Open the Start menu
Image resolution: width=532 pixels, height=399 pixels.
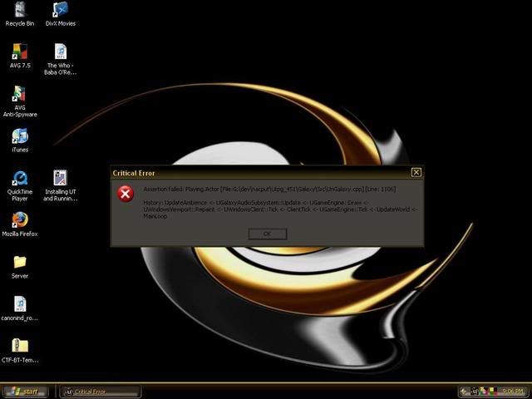point(25,391)
